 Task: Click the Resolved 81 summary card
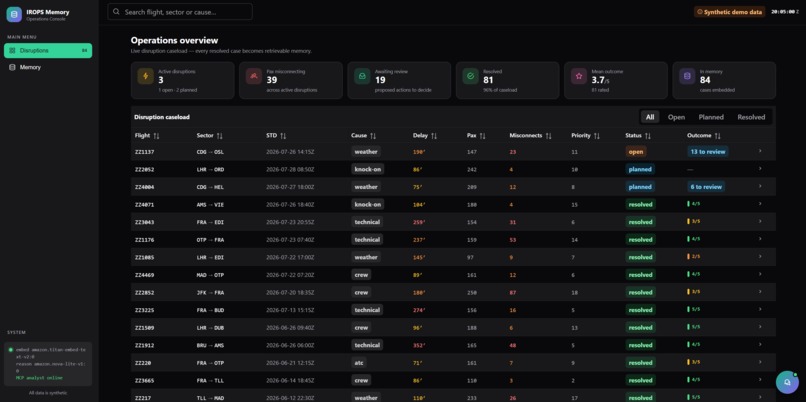click(507, 80)
